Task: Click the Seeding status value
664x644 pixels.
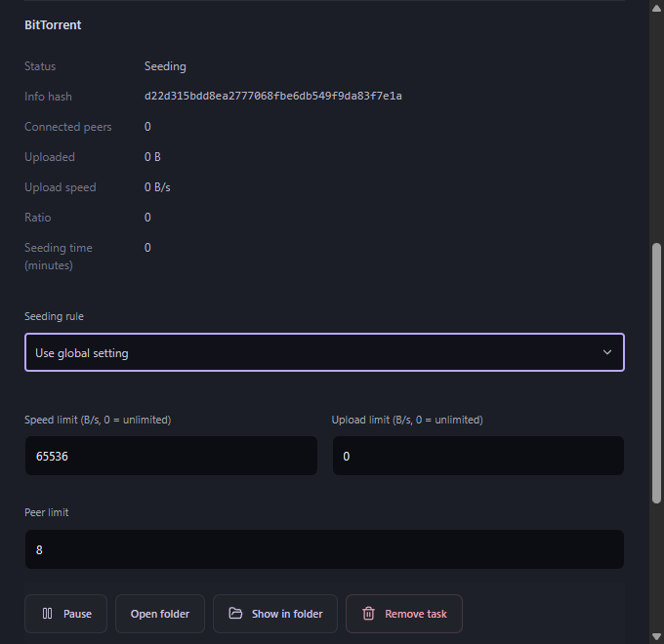Action: [x=165, y=66]
